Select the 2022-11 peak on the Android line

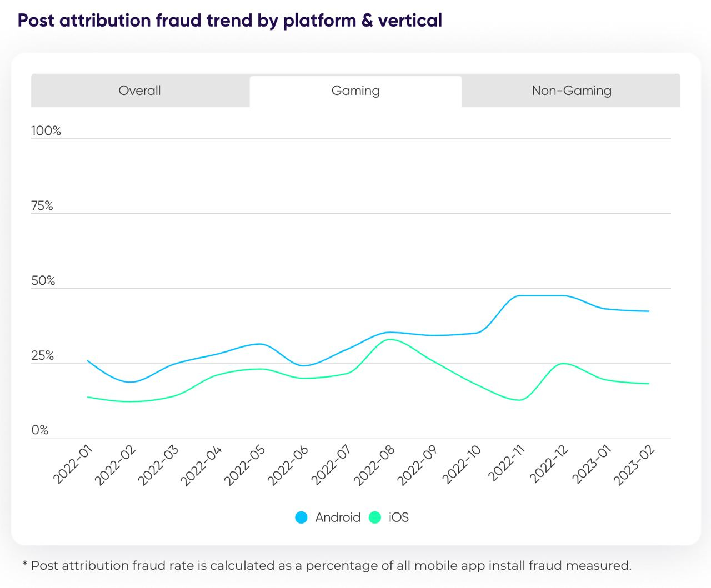522,296
